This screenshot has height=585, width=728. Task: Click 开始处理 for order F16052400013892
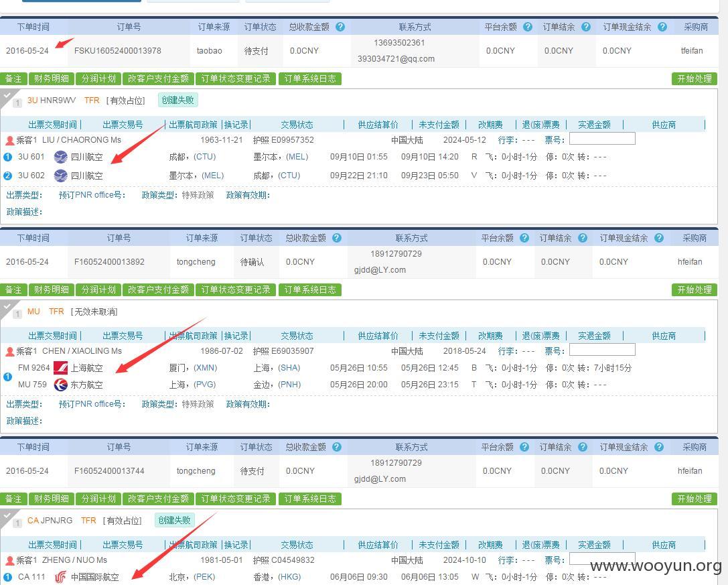(695, 289)
